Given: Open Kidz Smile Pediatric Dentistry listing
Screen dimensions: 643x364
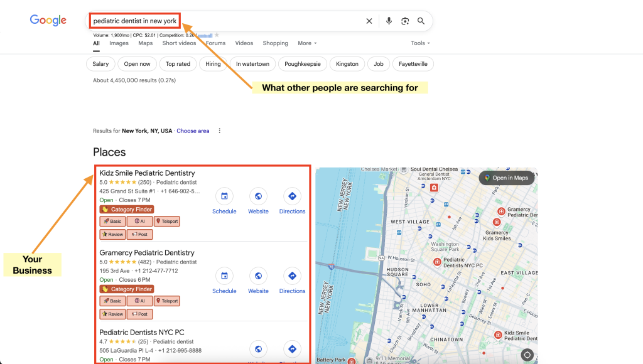Looking at the screenshot, I should pos(147,173).
